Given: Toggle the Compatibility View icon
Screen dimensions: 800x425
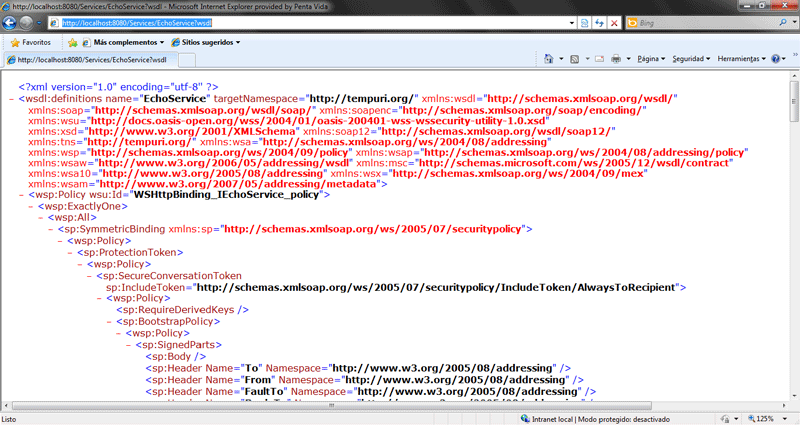Looking at the screenshot, I should [x=585, y=23].
